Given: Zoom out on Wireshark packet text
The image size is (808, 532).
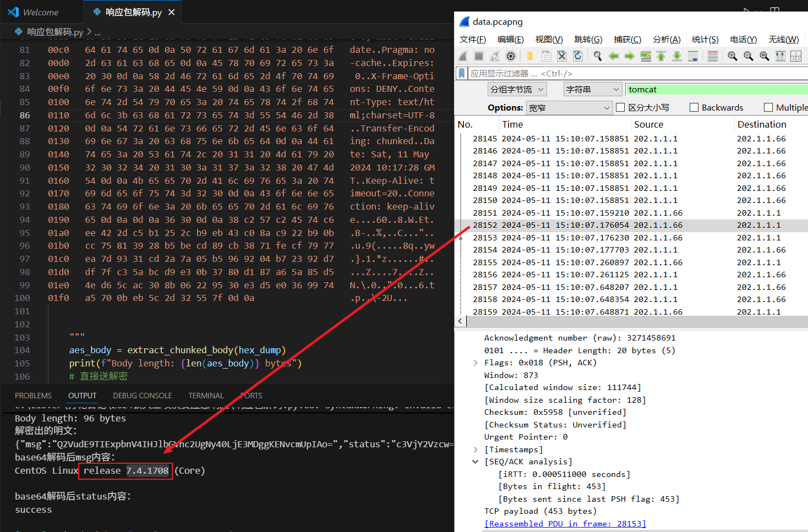Looking at the screenshot, I should click(748, 56).
